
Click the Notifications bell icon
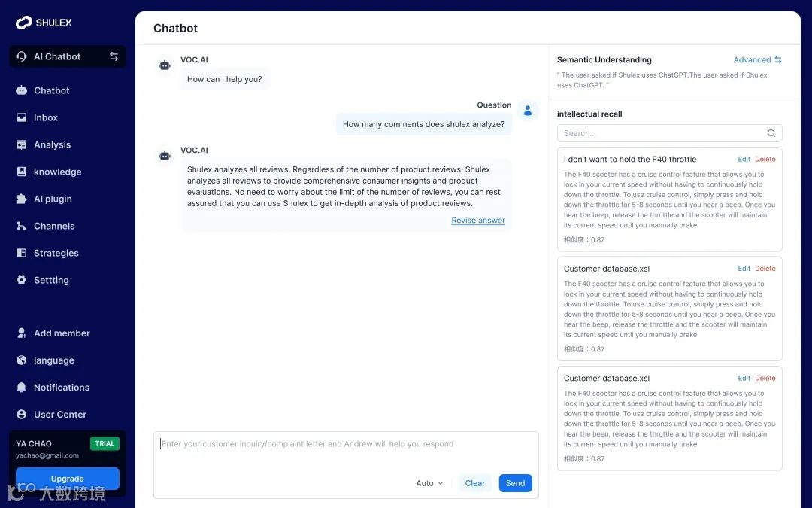coord(21,388)
